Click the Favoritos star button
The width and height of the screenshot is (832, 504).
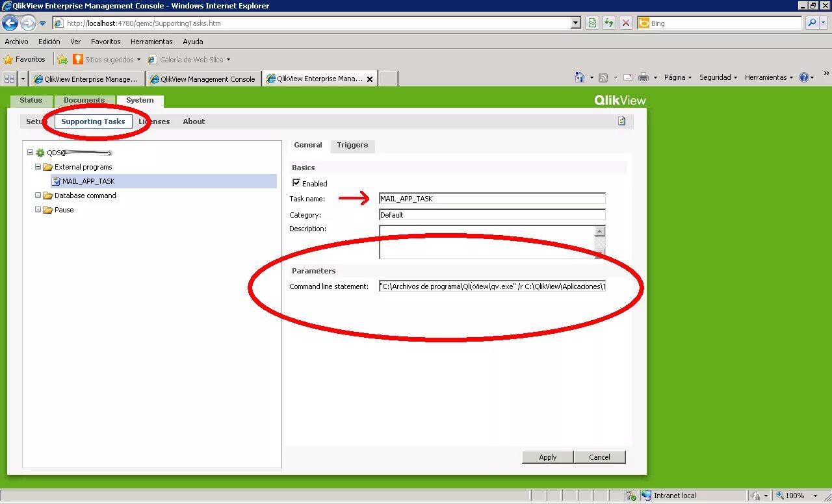tap(25, 59)
